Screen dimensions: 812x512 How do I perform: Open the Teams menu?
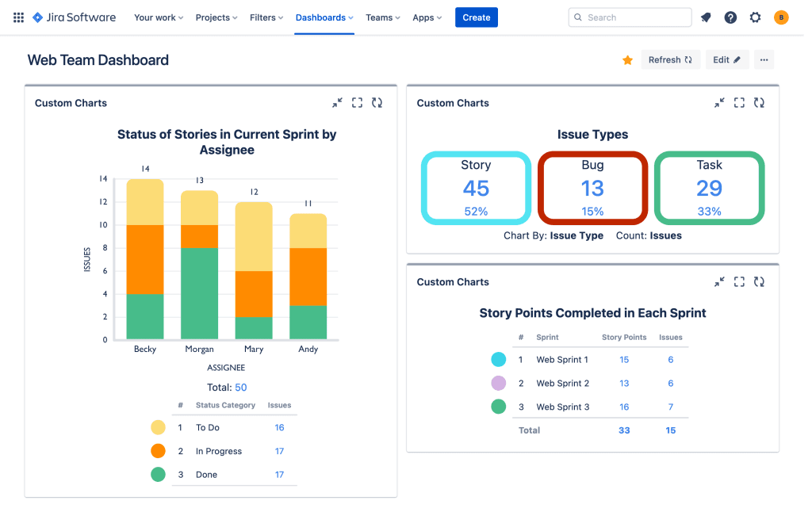click(x=383, y=17)
